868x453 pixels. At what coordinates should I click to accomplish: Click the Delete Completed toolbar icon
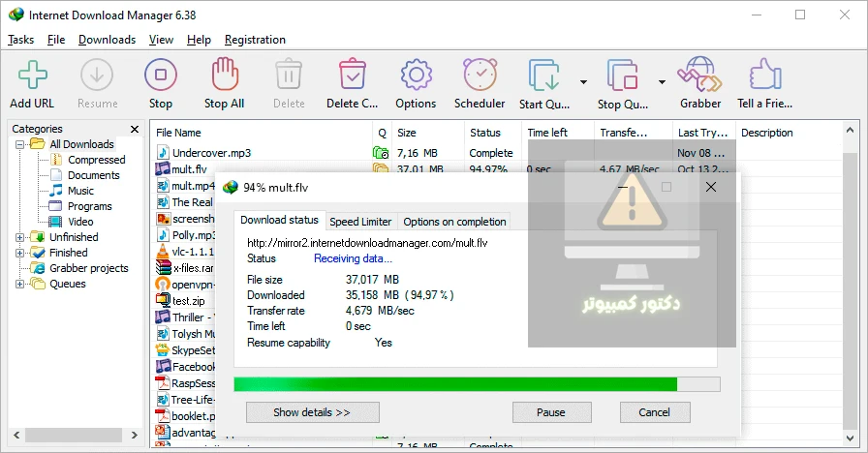[x=352, y=74]
